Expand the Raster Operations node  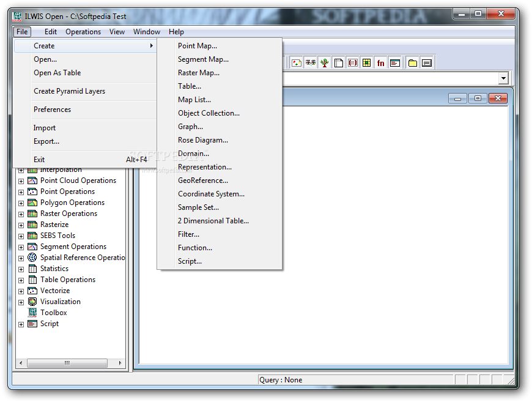click(21, 214)
